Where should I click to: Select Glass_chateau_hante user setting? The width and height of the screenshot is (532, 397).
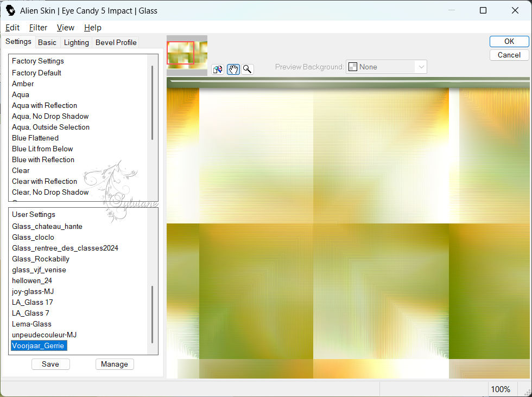pos(47,227)
